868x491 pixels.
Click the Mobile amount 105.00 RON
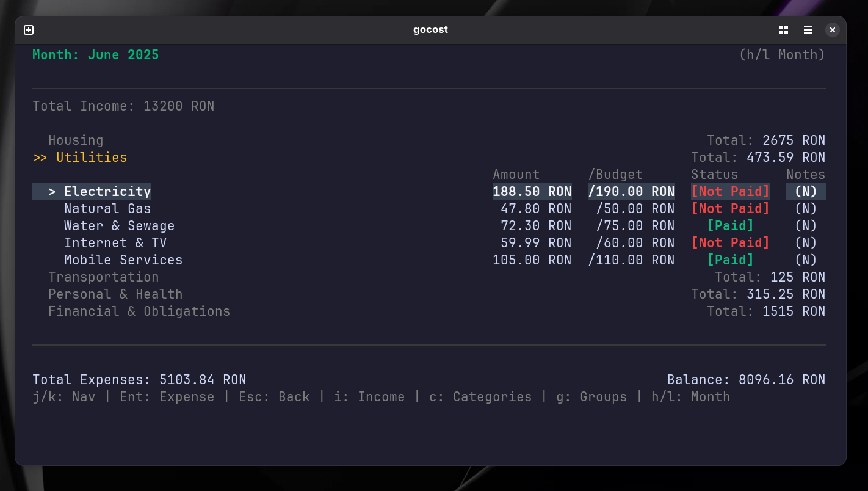[532, 260]
